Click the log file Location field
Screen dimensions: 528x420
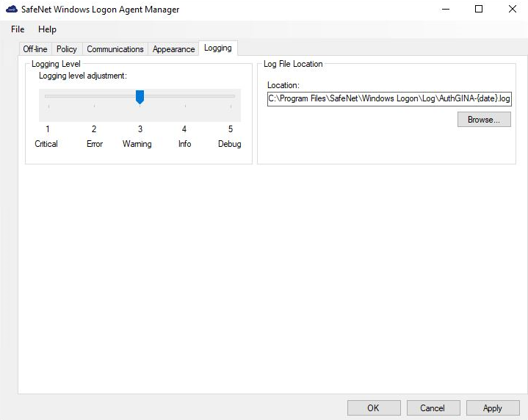pyautogui.click(x=389, y=98)
